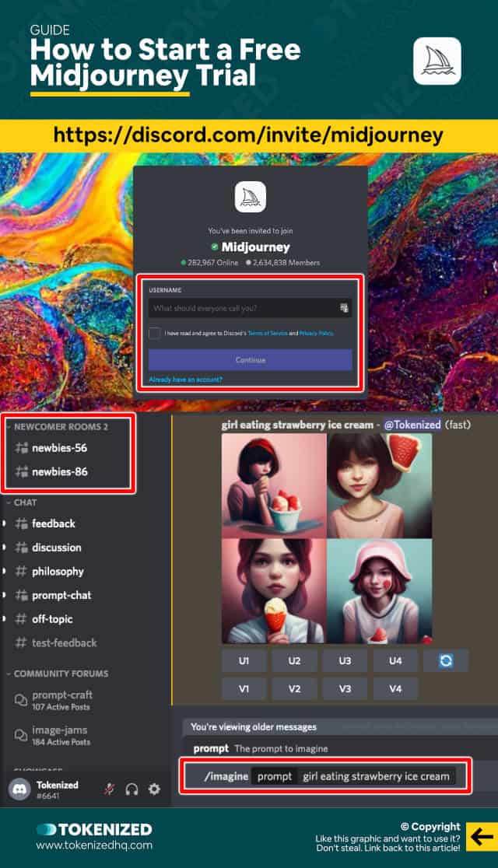
Task: Click the Username input field
Action: [x=250, y=308]
